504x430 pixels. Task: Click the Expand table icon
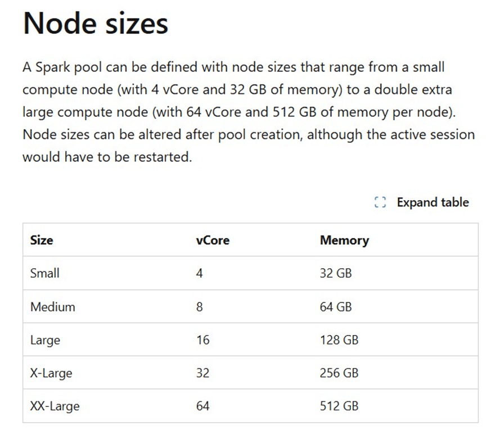pyautogui.click(x=380, y=203)
